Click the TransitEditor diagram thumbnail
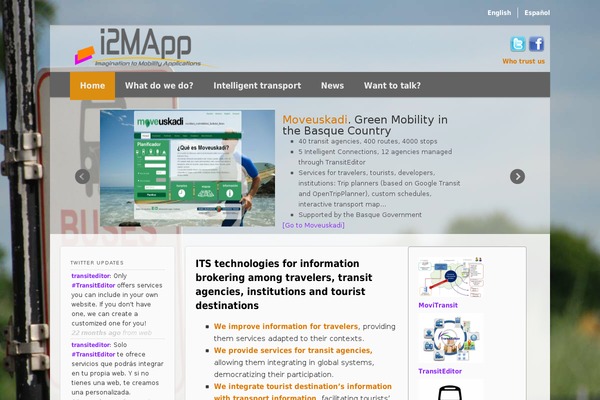This screenshot has height=400, width=600. tap(451, 338)
